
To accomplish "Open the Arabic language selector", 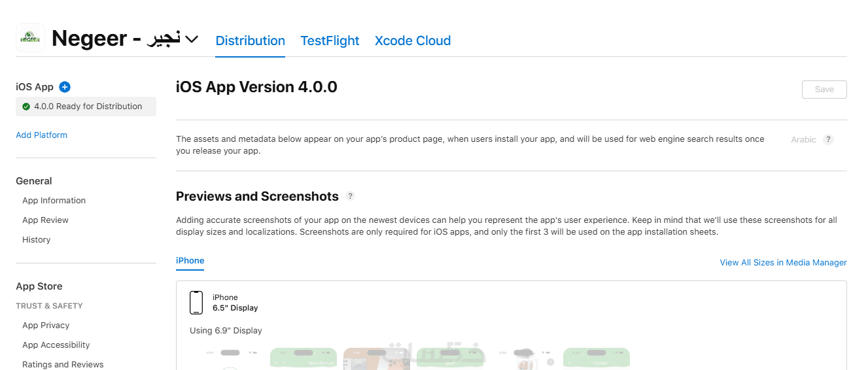I will [803, 140].
